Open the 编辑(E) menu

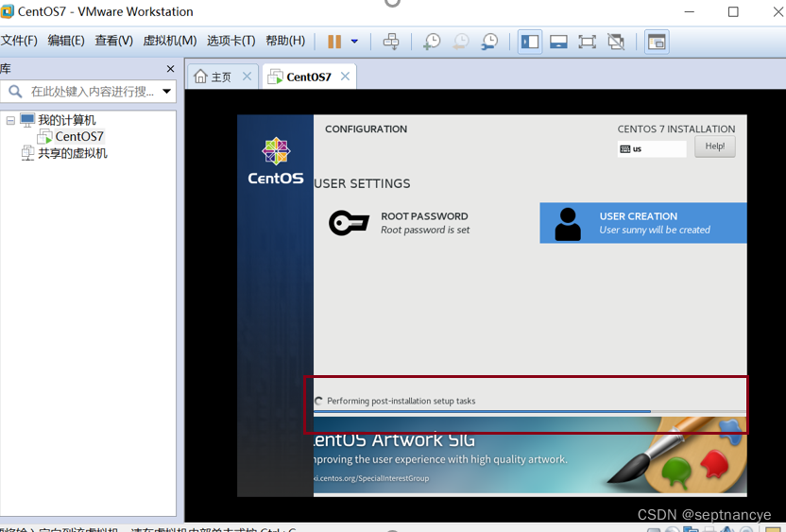tap(66, 41)
